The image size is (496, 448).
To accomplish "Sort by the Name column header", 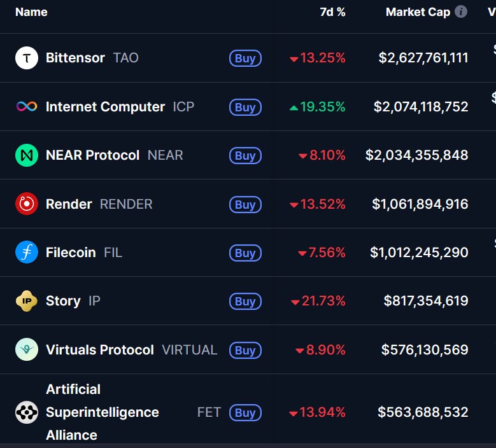I will (x=31, y=12).
